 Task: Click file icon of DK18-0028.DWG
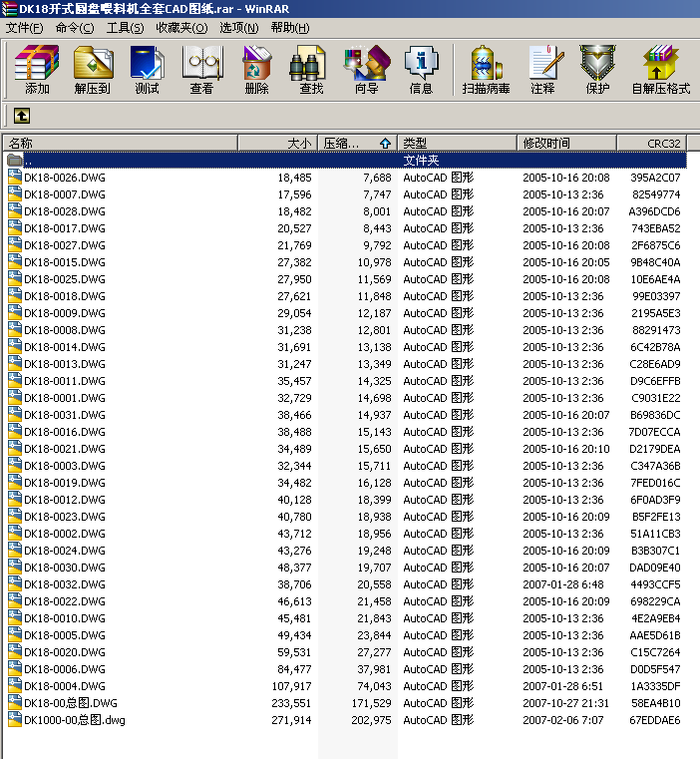click(x=15, y=211)
